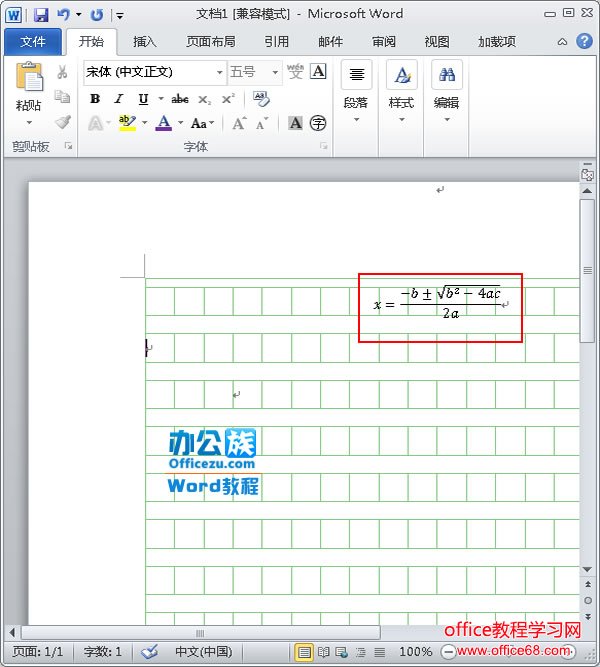
Task: Switch to Web Layout view
Action: (x=342, y=652)
